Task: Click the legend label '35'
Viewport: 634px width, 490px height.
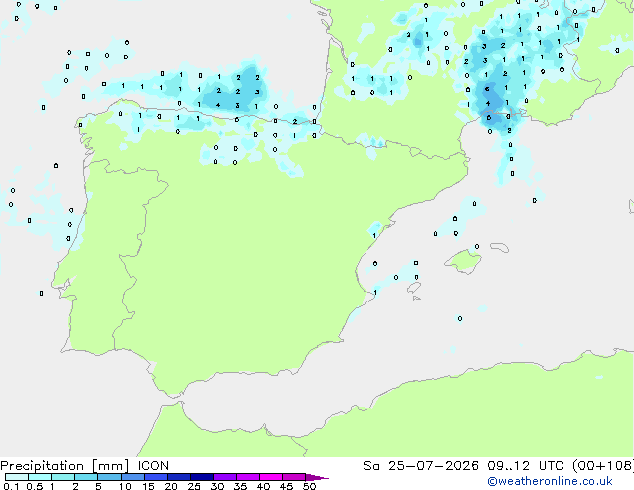Action: [240, 486]
